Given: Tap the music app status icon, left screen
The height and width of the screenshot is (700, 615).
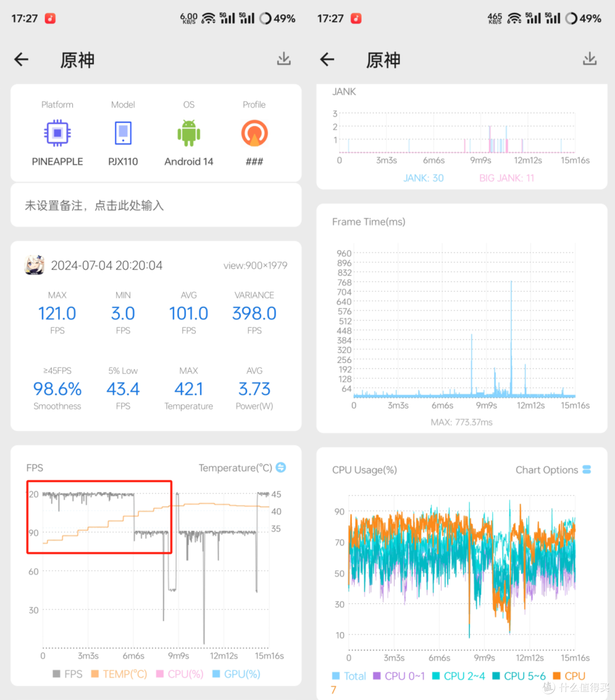Looking at the screenshot, I should point(51,18).
